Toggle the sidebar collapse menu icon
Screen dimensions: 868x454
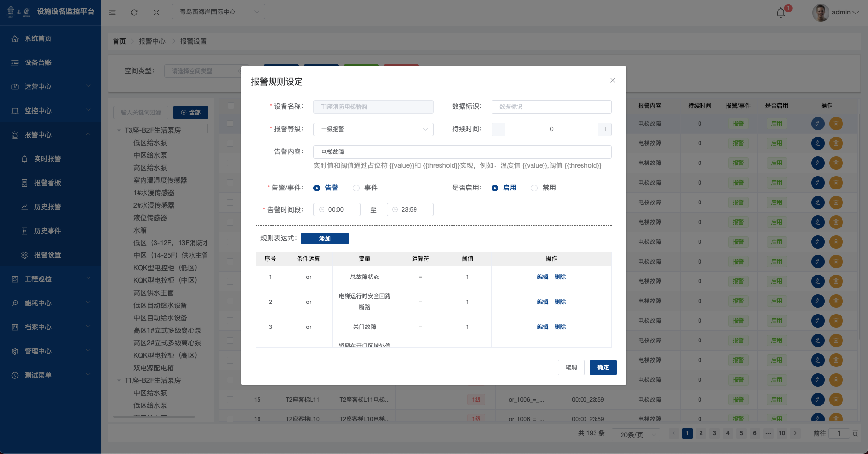tap(112, 13)
